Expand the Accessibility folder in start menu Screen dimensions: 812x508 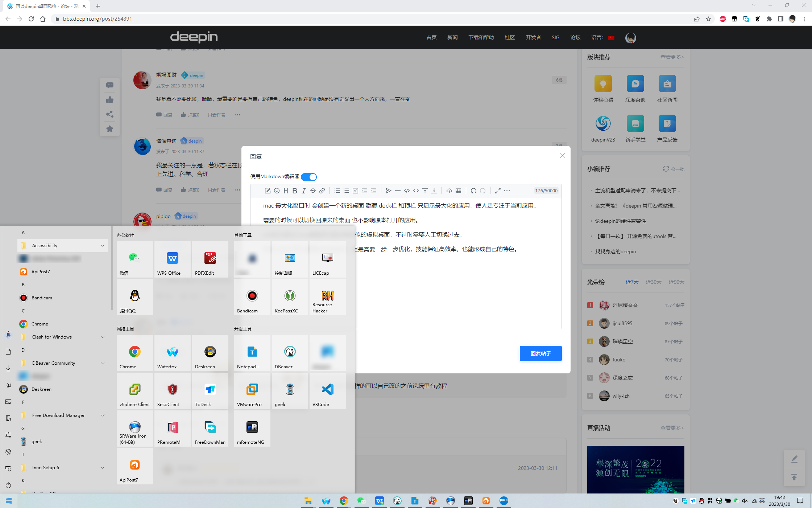[x=103, y=246]
